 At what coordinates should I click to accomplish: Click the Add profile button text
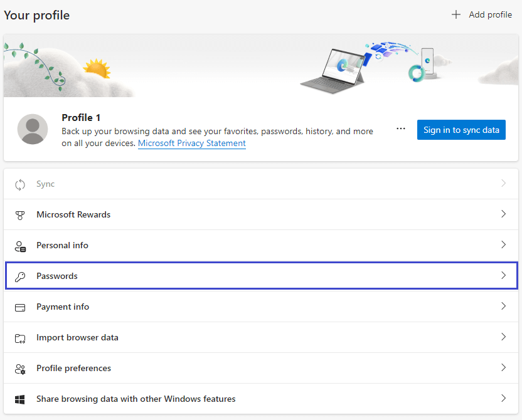490,14
